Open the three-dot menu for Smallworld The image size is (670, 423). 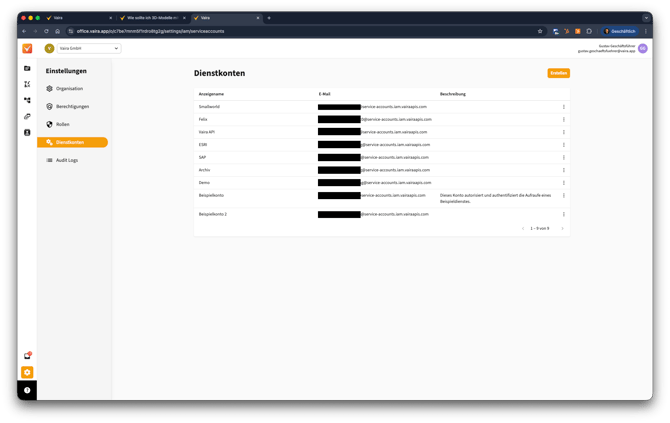(563, 106)
